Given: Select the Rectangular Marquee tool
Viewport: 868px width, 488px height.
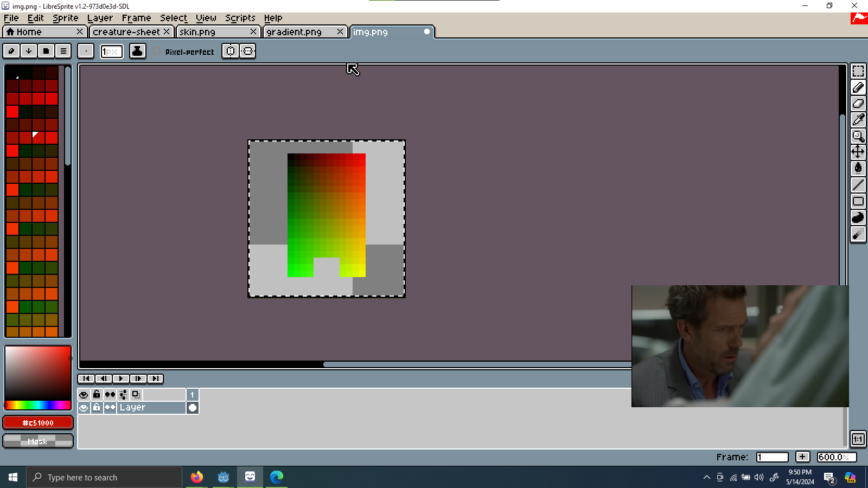Looking at the screenshot, I should click(x=858, y=72).
